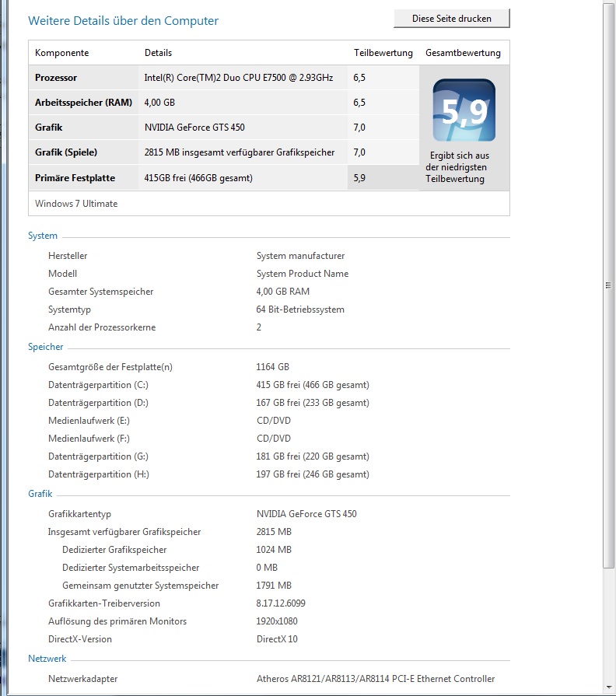Select the 'Weitere Details über den Computer' heading
The width and height of the screenshot is (616, 696).
(x=124, y=21)
